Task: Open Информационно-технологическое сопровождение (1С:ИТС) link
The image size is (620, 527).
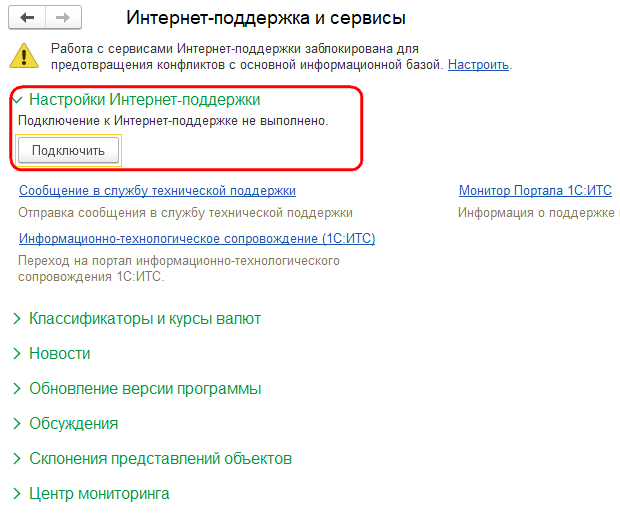Action: [197, 238]
